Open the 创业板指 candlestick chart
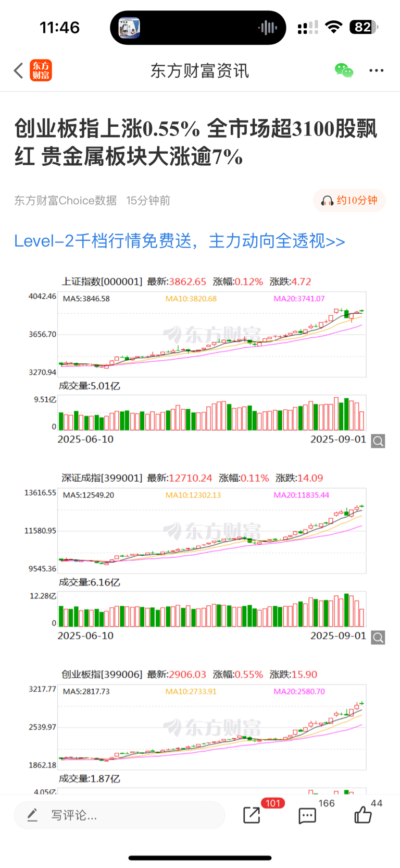 pos(212,727)
